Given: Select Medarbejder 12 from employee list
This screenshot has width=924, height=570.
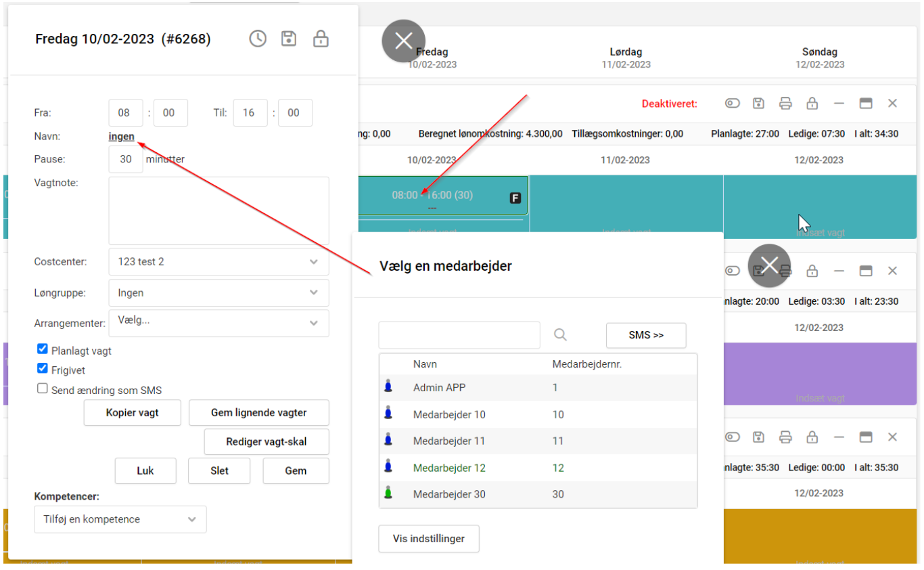Looking at the screenshot, I should point(449,468).
